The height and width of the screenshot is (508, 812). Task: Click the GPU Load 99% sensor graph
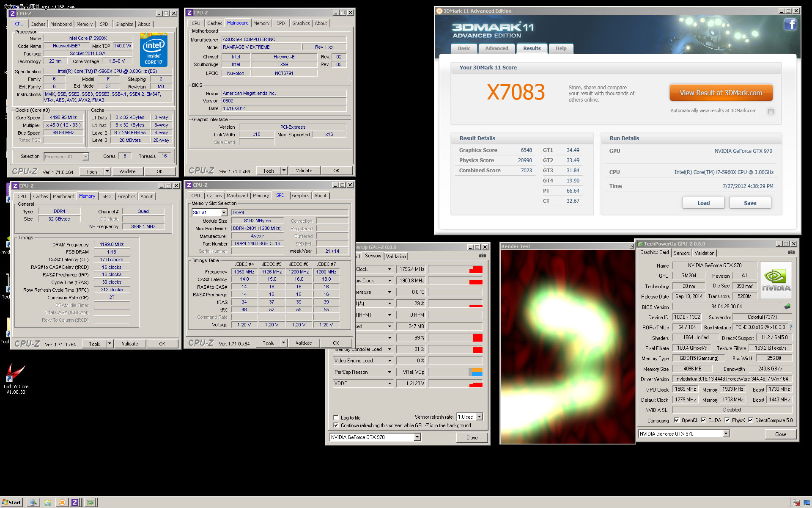(455, 337)
